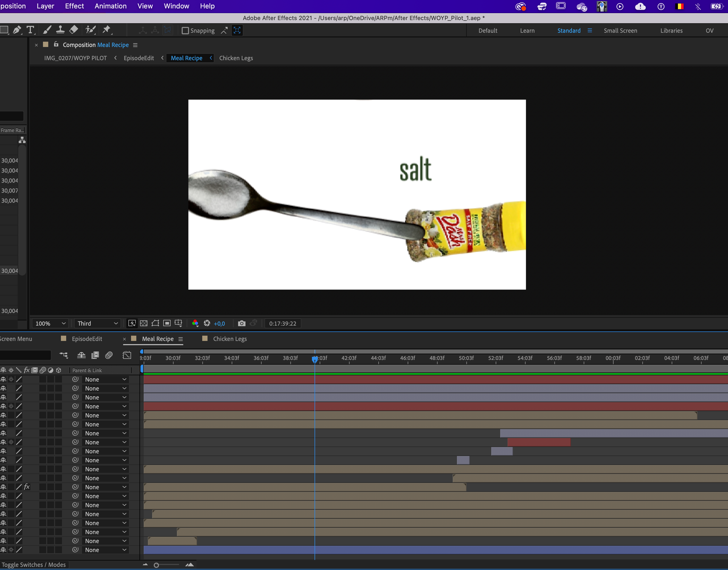This screenshot has height=570, width=728.
Task: Enable the Snapping checkbox
Action: [x=185, y=31]
